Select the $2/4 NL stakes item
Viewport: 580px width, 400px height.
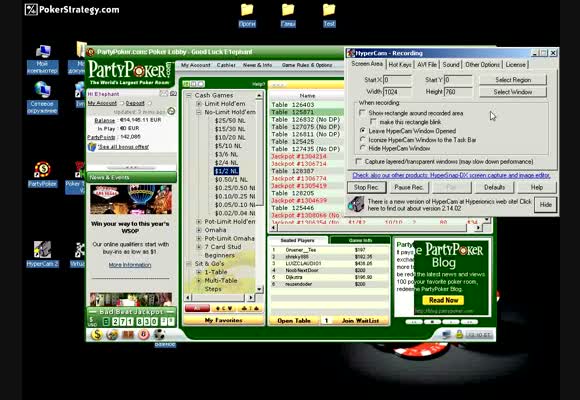point(226,162)
